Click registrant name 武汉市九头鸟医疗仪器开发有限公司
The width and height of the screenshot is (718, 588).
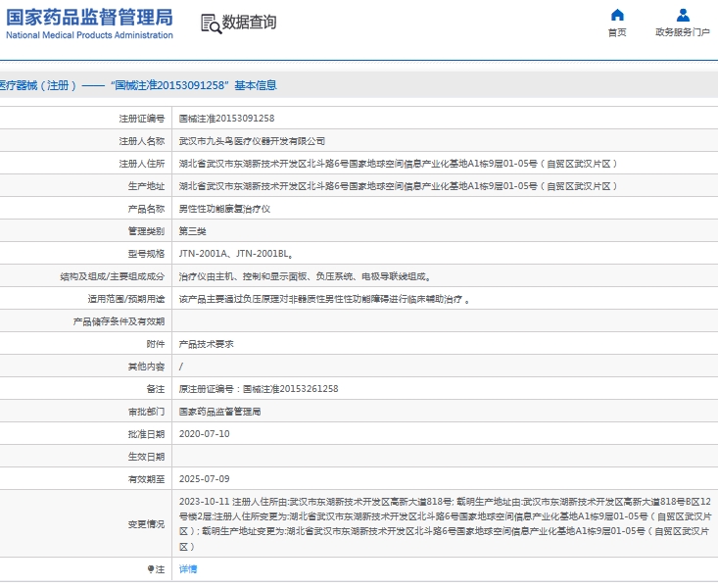[252, 141]
